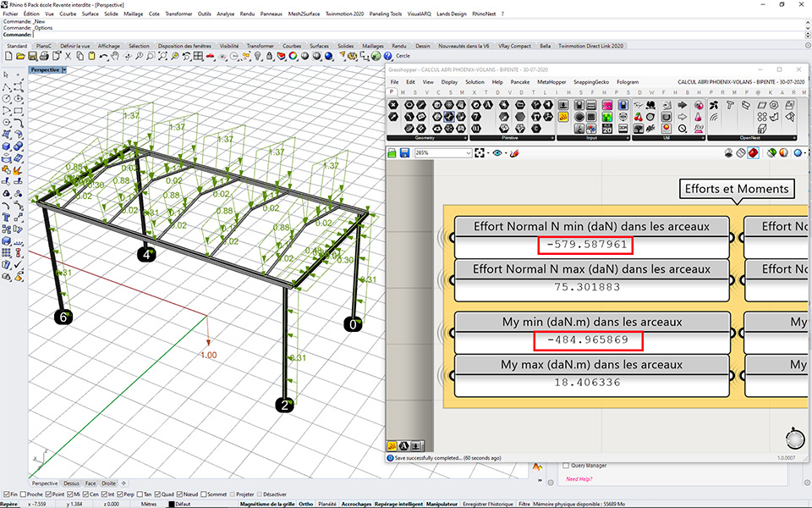This screenshot has width=812, height=508.
Task: Expand the Geometry panel in Grasshopper
Action: point(465,138)
